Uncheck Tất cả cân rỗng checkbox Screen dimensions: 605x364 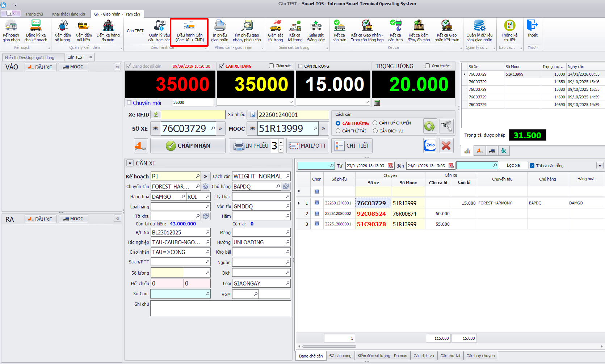532,166
